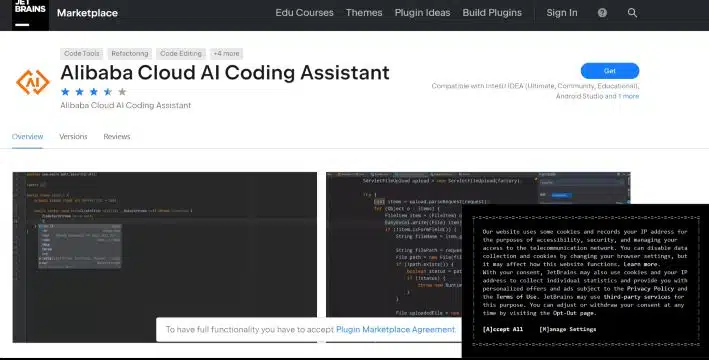
Task: Click Sign In
Action: (562, 13)
